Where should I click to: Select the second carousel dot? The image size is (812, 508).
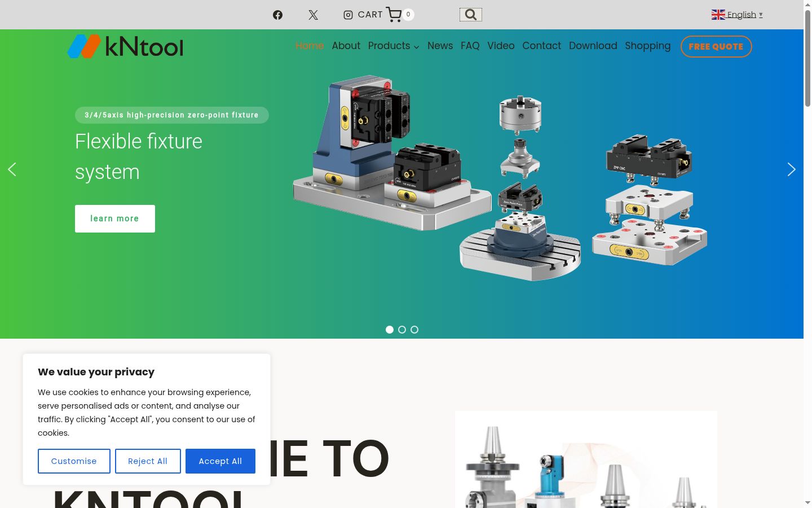(402, 330)
